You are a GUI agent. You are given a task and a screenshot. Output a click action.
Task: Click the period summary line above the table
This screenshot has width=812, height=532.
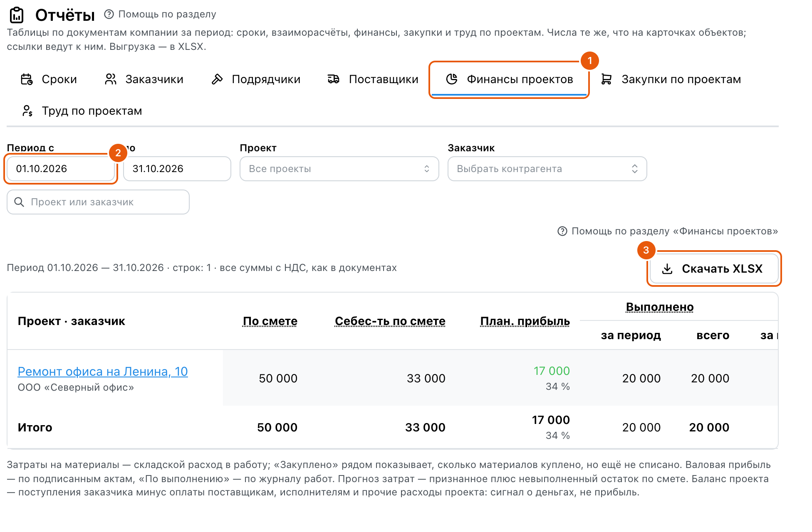202,268
